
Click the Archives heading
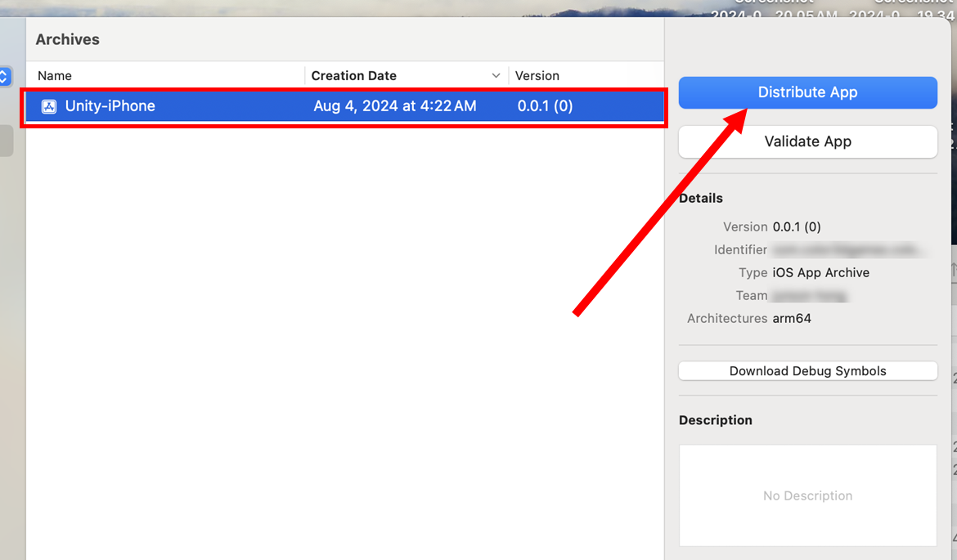tap(68, 40)
